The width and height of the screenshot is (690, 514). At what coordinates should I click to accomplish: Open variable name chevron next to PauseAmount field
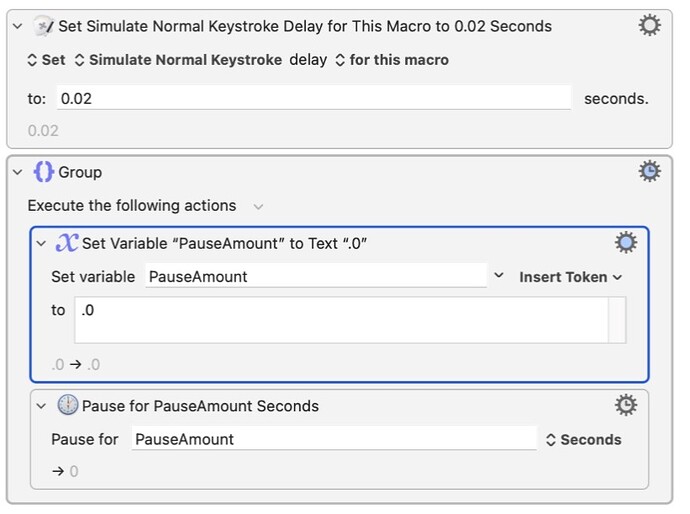pos(499,275)
